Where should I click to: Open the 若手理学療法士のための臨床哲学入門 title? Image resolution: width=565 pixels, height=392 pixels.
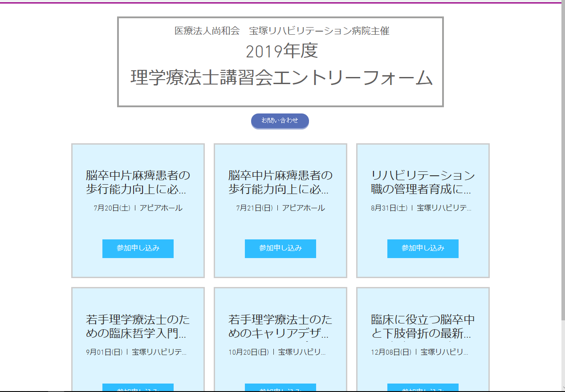(138, 327)
